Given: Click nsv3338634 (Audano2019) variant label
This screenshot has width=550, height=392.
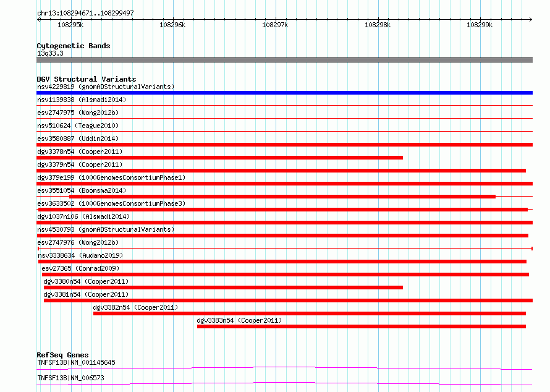Looking at the screenshot, I should (x=80, y=255).
